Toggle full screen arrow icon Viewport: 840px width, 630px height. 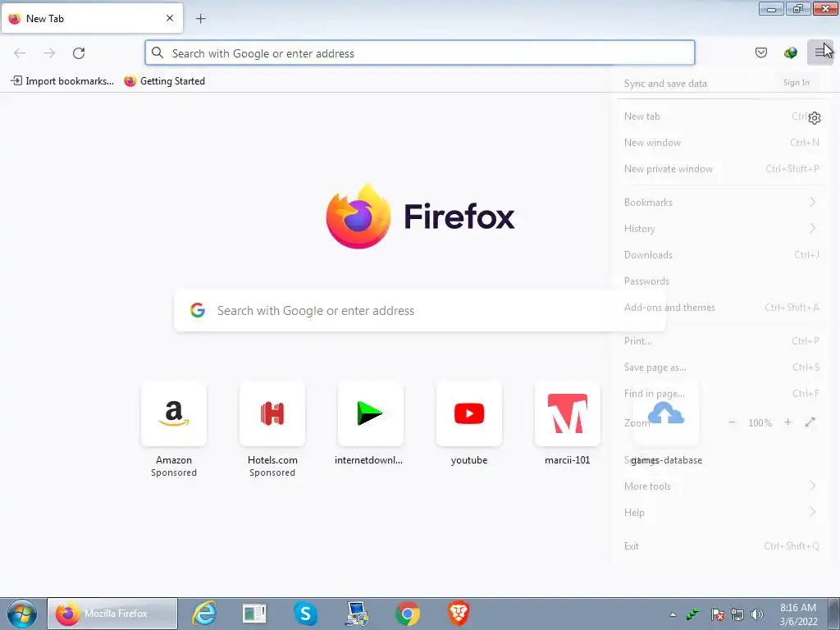click(810, 422)
